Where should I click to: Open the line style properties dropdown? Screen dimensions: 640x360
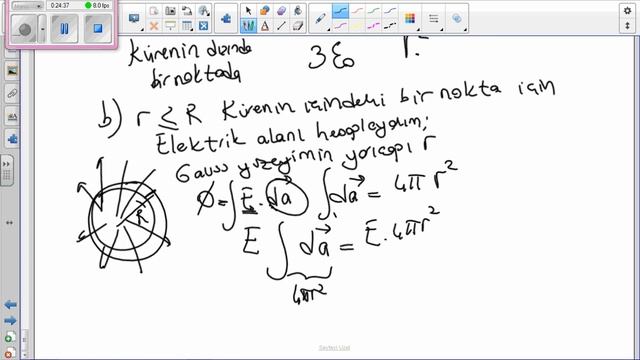pos(434,18)
